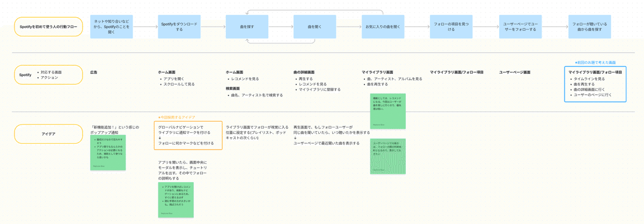
Task: Click the 'ユーザーページ画面' heading
Action: (515, 72)
